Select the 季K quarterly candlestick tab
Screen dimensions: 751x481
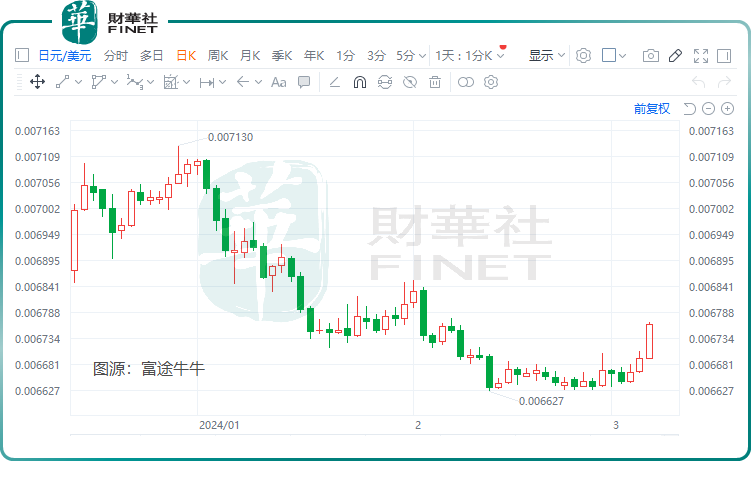[282, 56]
